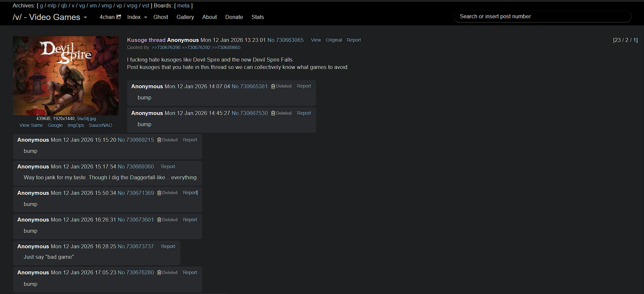The height and width of the screenshot is (294, 644).
Task: Click the '439KiB, 1920x1440' file info text
Action: [x=56, y=119]
